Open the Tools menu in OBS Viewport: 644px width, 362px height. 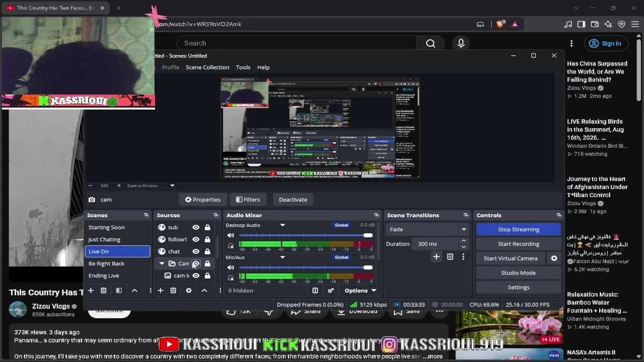click(x=243, y=67)
